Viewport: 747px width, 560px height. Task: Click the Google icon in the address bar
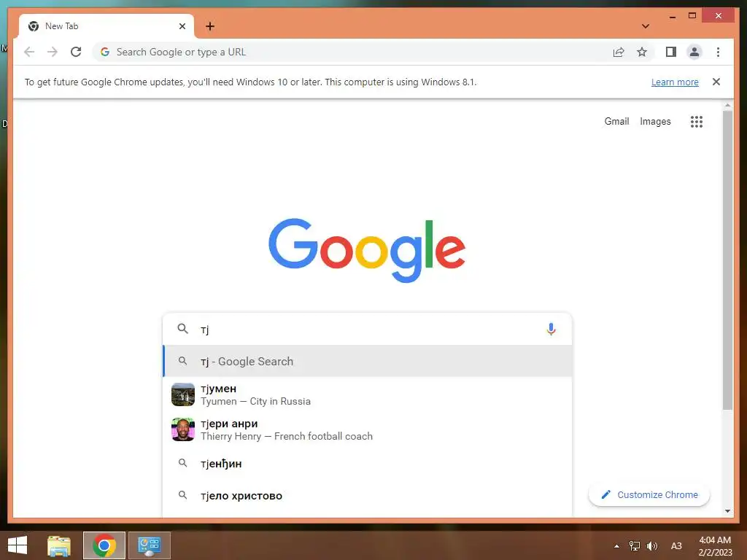point(105,52)
